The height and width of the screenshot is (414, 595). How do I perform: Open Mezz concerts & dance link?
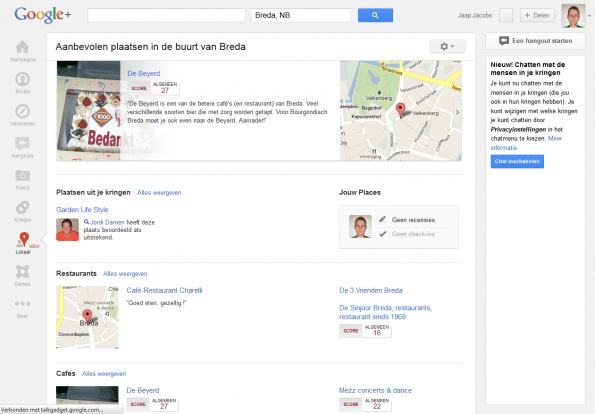click(375, 390)
